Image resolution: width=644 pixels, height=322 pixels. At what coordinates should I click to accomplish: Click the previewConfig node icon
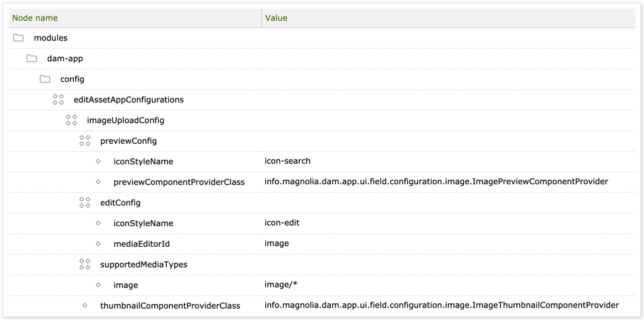(85, 141)
